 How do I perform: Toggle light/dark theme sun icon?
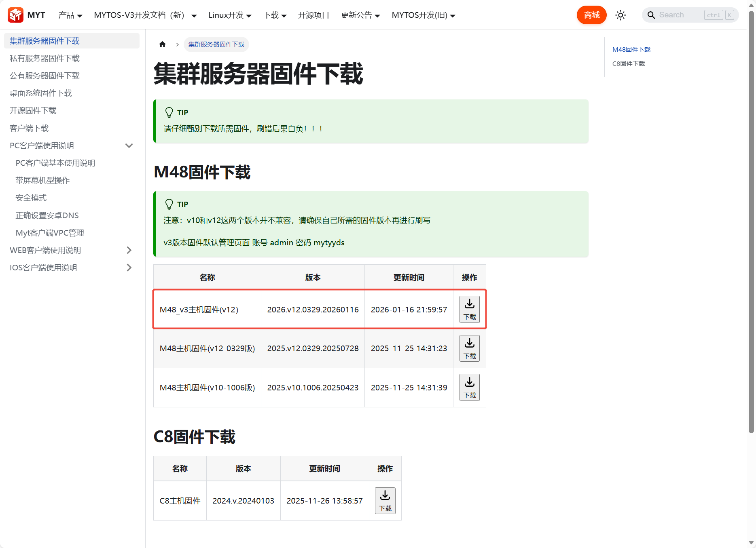coord(620,15)
